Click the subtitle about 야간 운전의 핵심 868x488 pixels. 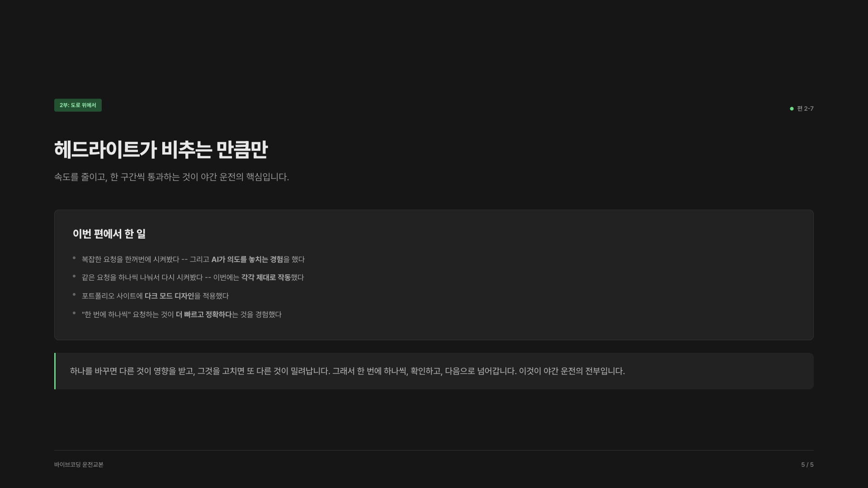(171, 177)
